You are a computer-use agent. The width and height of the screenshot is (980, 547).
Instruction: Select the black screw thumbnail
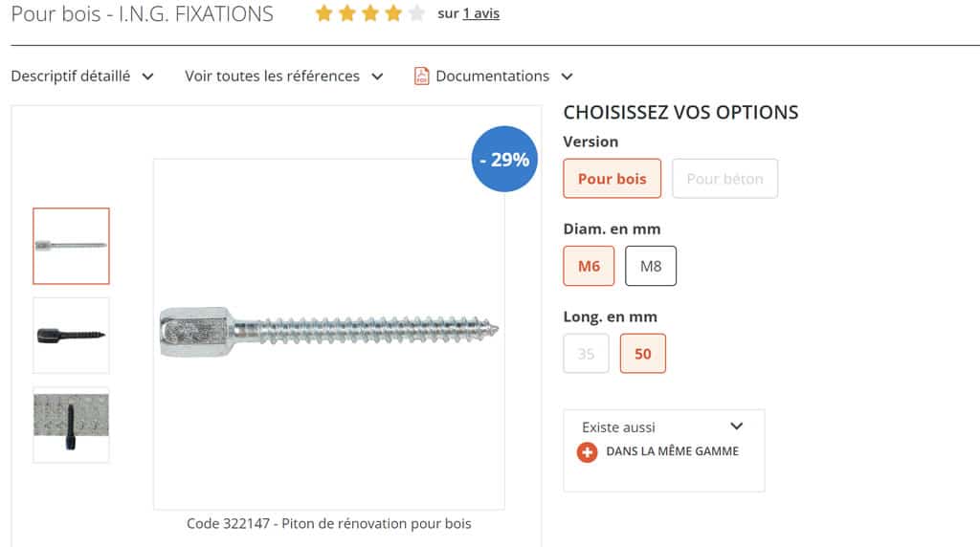(71, 336)
